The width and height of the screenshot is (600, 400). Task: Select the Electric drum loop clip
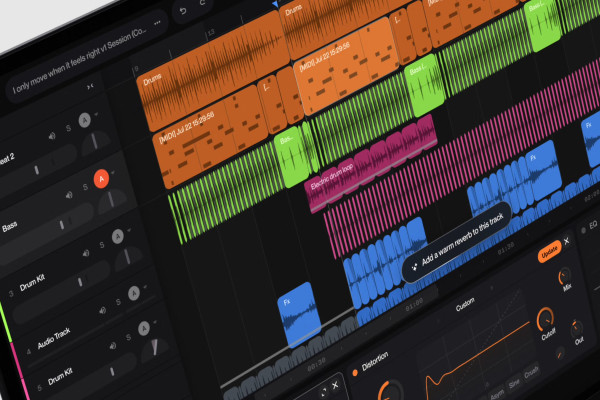click(x=371, y=164)
